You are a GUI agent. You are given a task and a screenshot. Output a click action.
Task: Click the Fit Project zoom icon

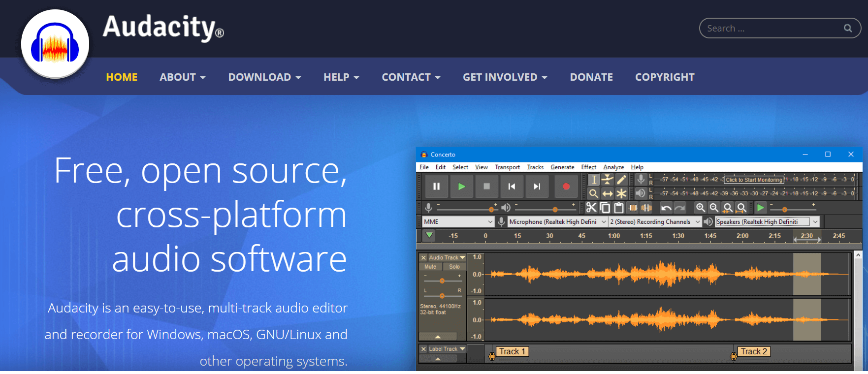[x=741, y=208]
